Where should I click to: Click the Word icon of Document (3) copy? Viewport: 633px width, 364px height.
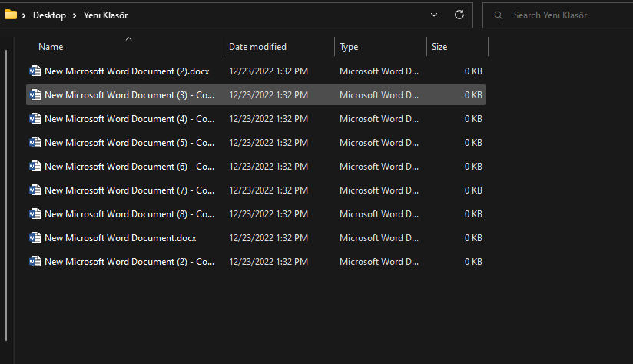point(35,94)
